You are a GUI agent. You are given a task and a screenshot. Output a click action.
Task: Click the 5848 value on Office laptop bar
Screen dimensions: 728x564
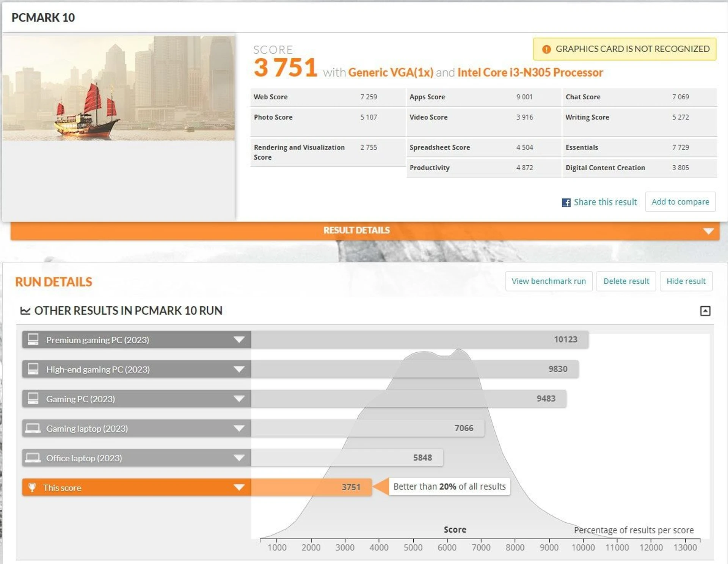(422, 458)
